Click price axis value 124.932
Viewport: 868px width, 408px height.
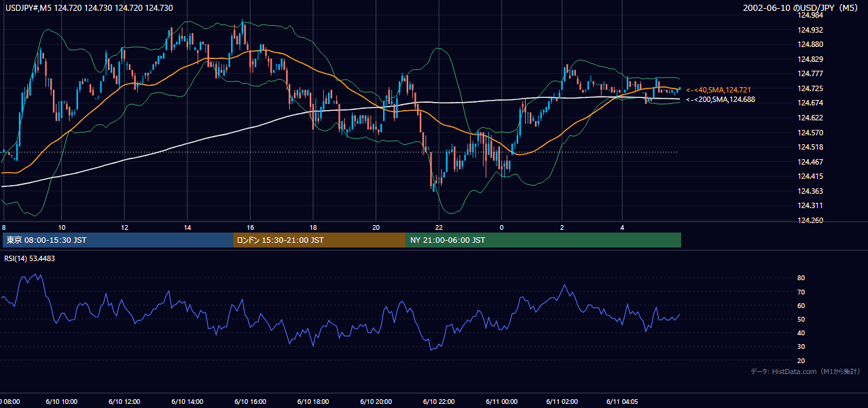coord(810,30)
